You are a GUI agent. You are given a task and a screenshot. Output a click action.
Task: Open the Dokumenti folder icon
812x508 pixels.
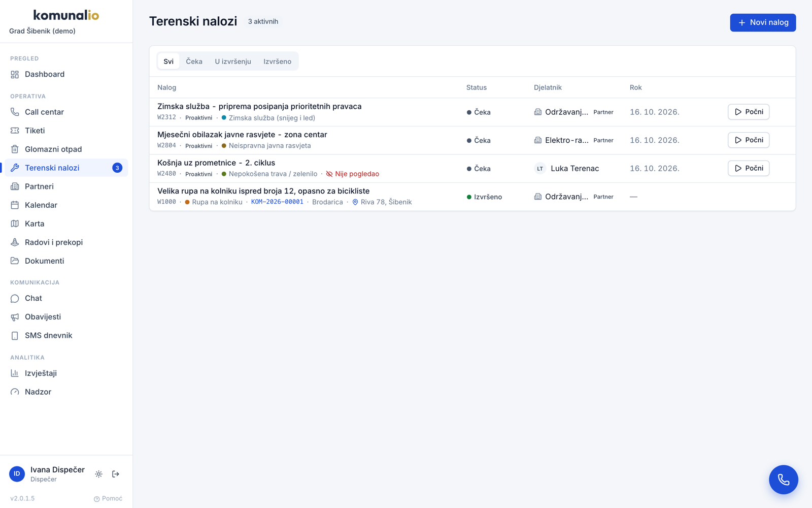pyautogui.click(x=15, y=261)
